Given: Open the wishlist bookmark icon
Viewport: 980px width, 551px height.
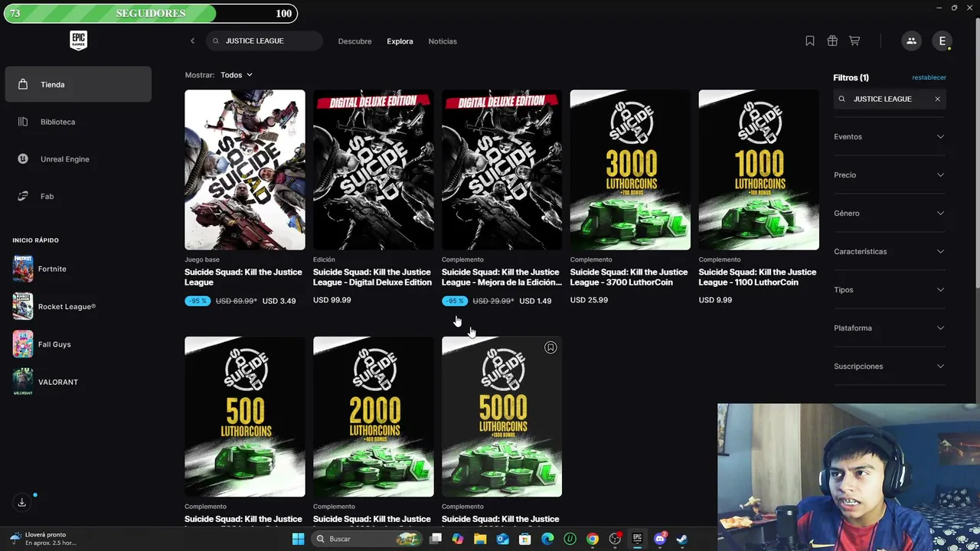Looking at the screenshot, I should (810, 41).
